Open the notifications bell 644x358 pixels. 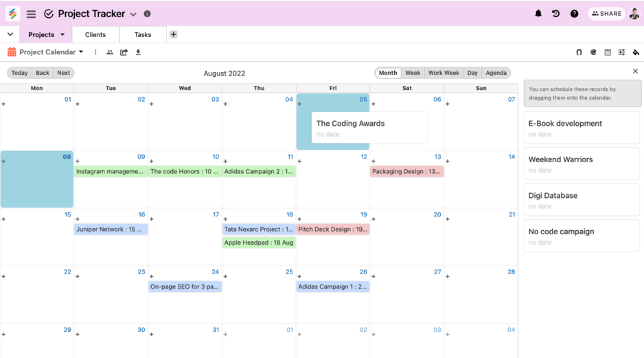coord(538,14)
